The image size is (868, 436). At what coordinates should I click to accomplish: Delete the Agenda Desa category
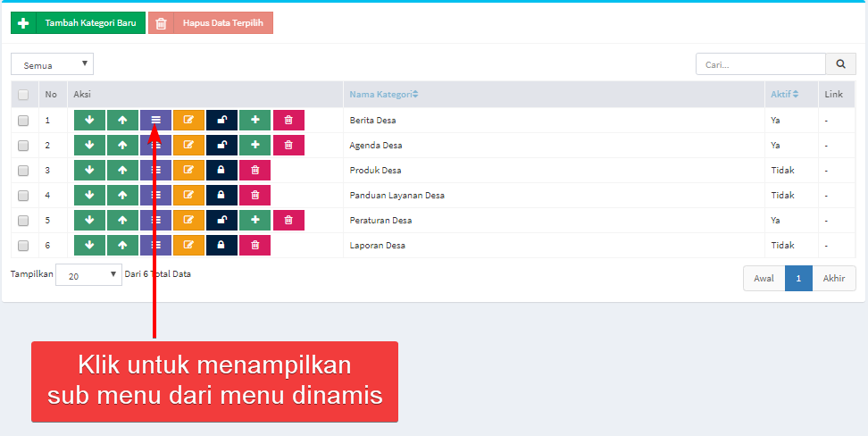click(x=288, y=145)
